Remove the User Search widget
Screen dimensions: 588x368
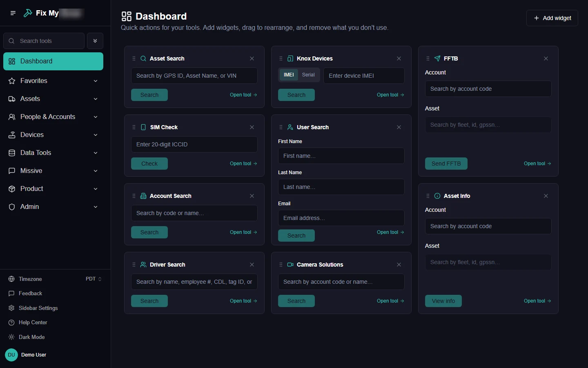(x=399, y=127)
